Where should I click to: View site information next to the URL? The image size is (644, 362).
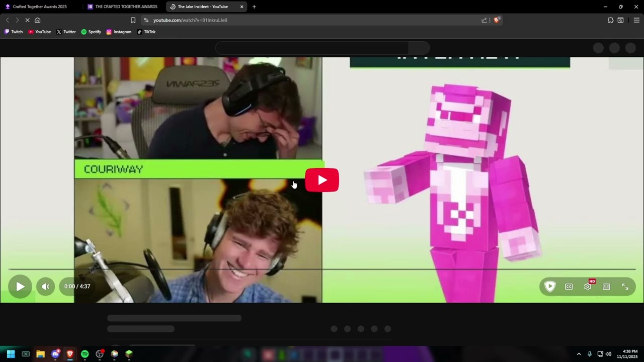(146, 20)
